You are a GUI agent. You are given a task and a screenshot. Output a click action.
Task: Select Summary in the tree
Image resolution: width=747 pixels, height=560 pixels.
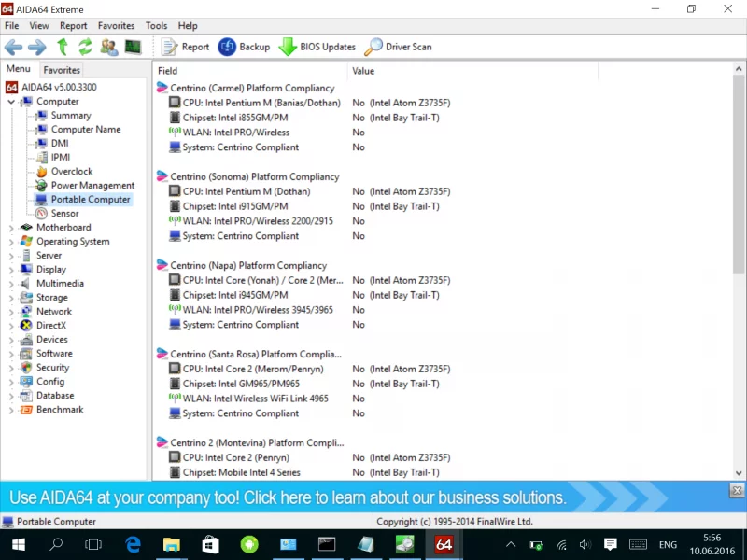click(x=71, y=115)
